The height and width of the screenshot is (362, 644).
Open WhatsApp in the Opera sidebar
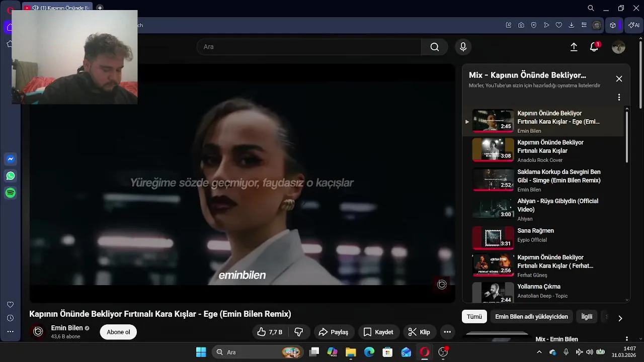[x=11, y=176]
